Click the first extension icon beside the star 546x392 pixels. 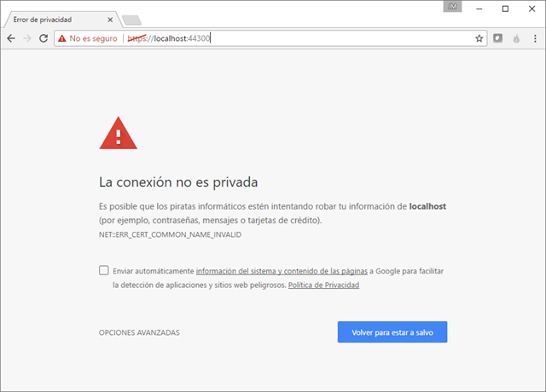tap(499, 38)
